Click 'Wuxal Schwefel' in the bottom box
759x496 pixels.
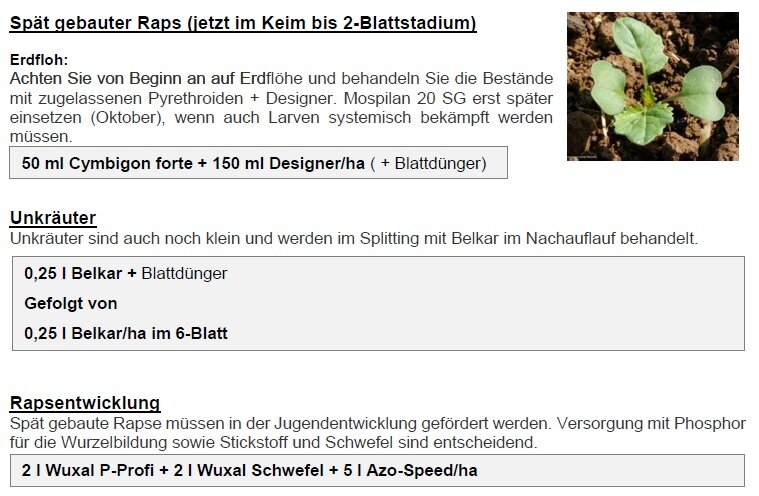click(x=260, y=470)
